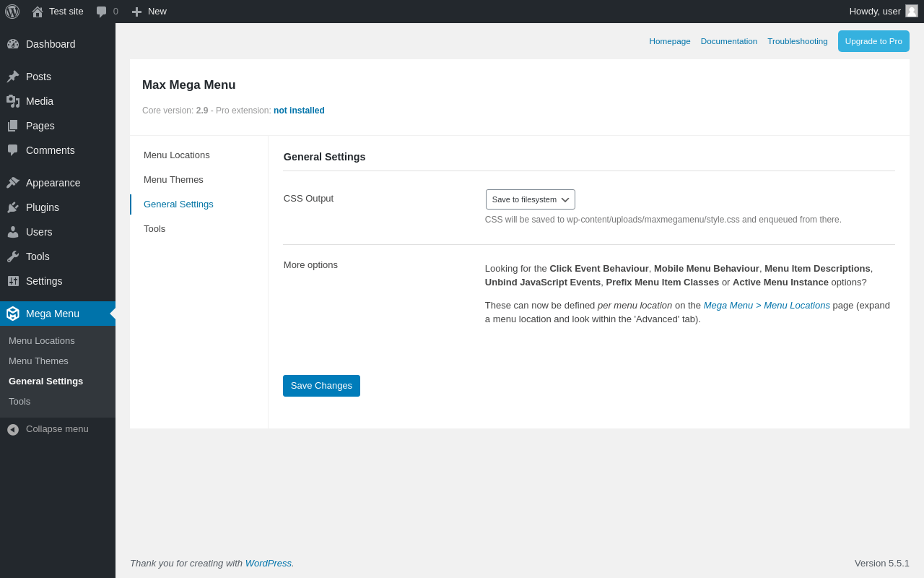Click the Posts pushpin icon
The width and height of the screenshot is (924, 578).
(13, 77)
